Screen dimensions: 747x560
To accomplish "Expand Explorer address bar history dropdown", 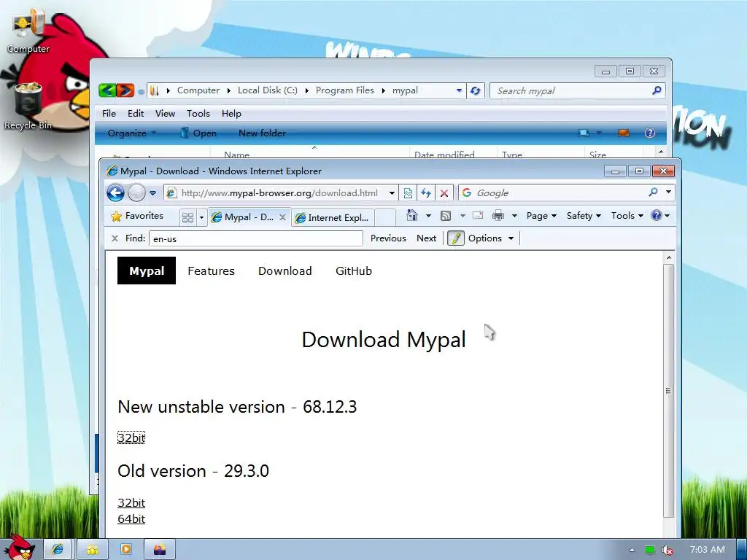I will tap(459, 90).
